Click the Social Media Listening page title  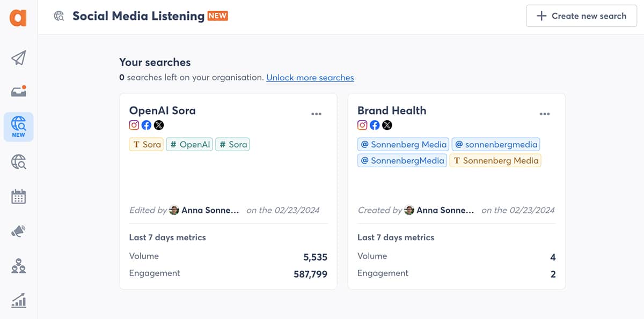(x=138, y=16)
